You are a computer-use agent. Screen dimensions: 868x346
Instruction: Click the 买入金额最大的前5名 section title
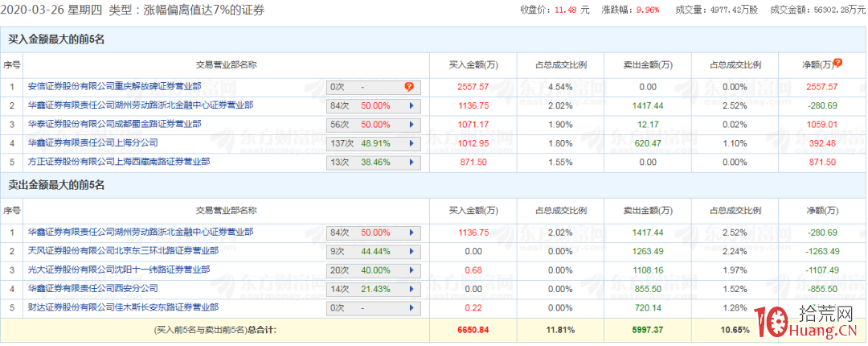[56, 39]
